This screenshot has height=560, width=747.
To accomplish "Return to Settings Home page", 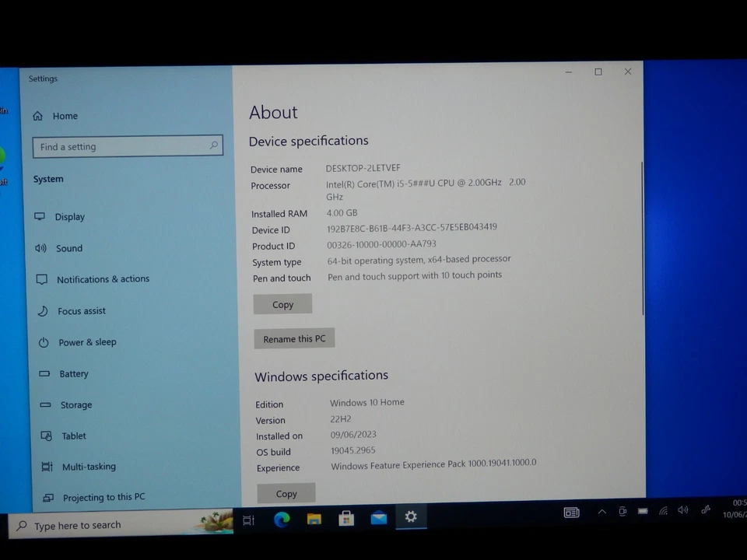I will click(65, 115).
